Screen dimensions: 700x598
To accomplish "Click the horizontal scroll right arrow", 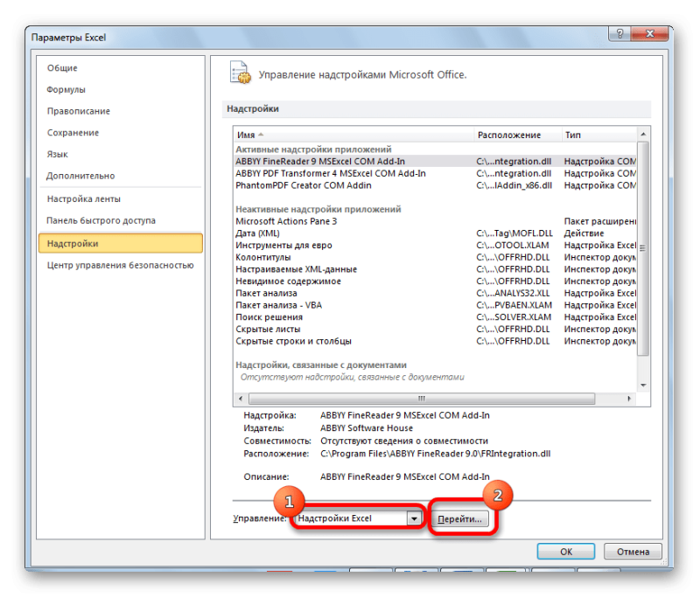I will (629, 399).
